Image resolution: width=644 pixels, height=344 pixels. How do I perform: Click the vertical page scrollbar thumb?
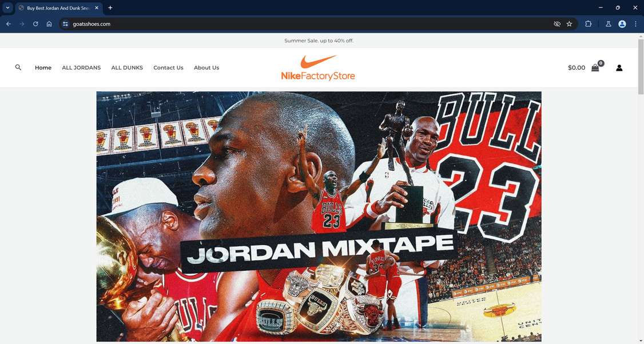[641, 67]
